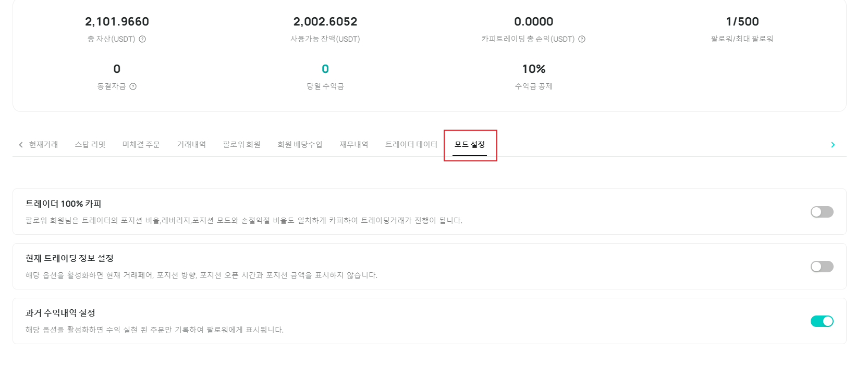Enable 트레이더 100% 카피 toggle
This screenshot has width=868, height=366.
pos(822,212)
